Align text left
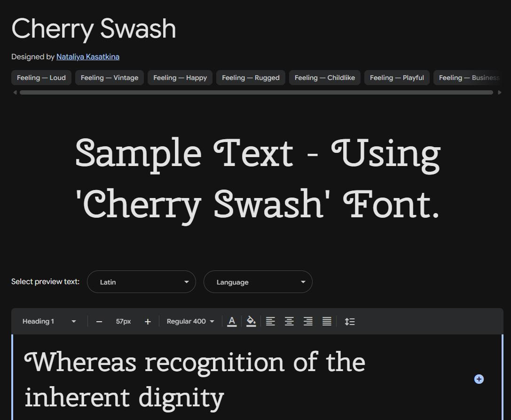 tap(270, 322)
